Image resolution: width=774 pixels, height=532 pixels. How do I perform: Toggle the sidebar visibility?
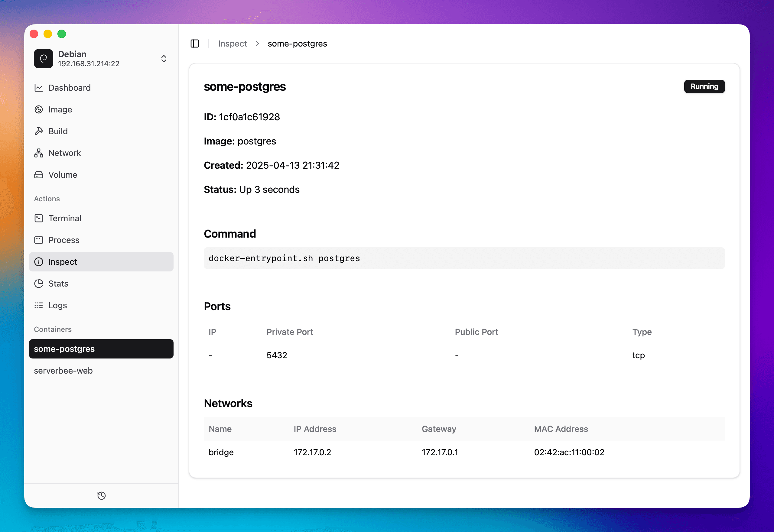[194, 43]
